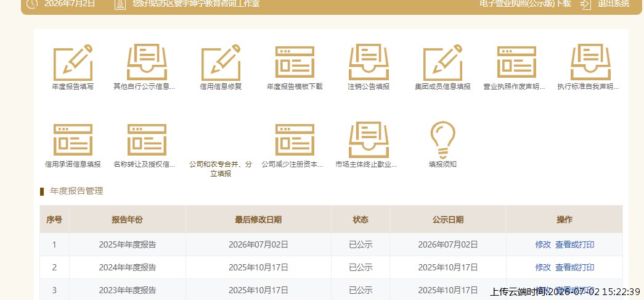
Task: Open 公司减少注册资本 icon
Action: click(x=295, y=140)
